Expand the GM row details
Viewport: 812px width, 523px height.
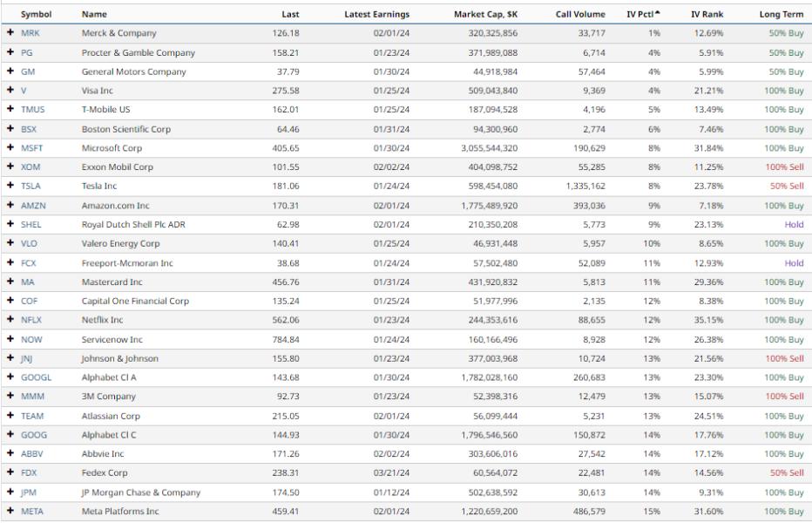click(x=10, y=71)
